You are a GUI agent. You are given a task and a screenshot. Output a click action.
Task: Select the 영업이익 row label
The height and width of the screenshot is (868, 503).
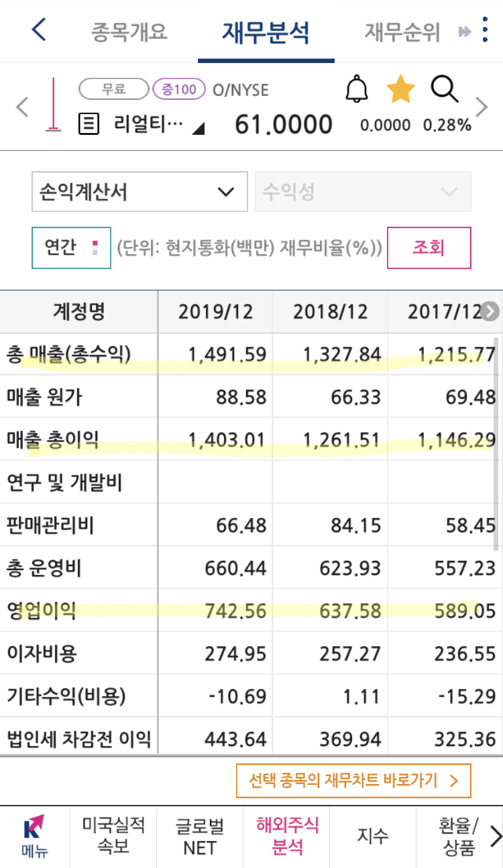(41, 611)
